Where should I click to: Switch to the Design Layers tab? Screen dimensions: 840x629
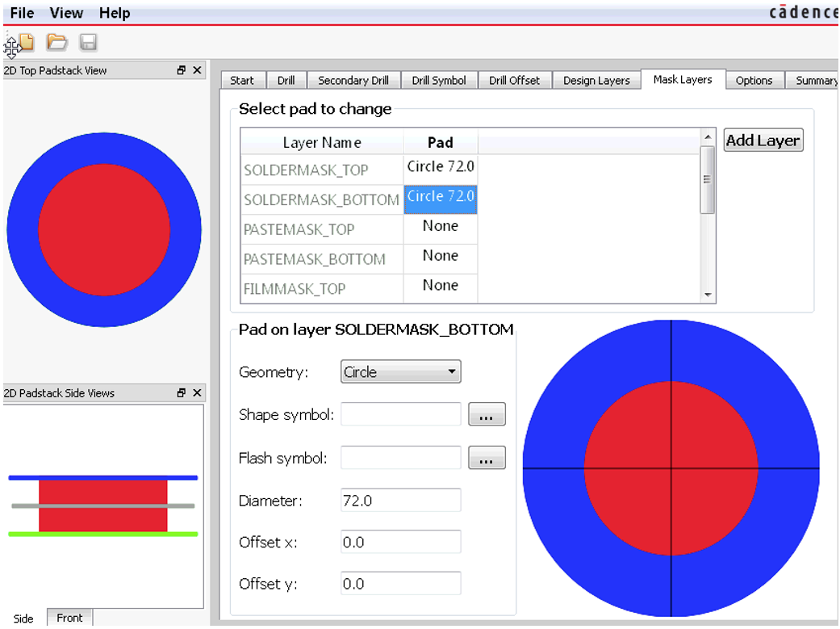(x=596, y=81)
